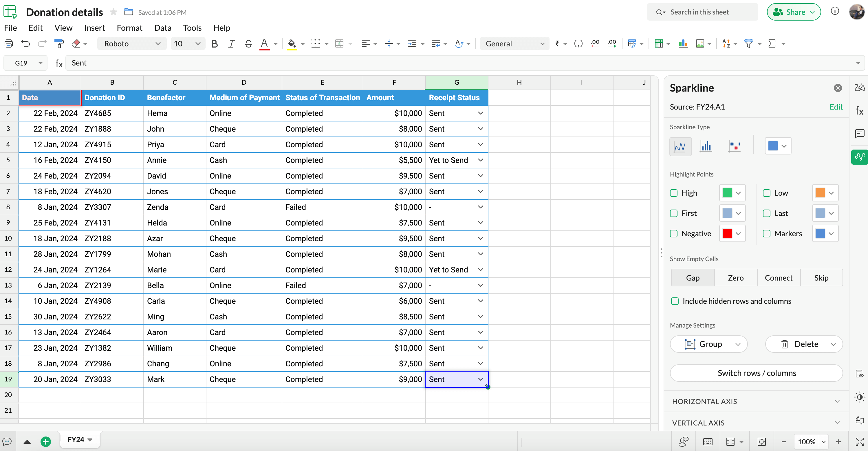Open Receipt Status dropdown for row 5

[x=481, y=160]
